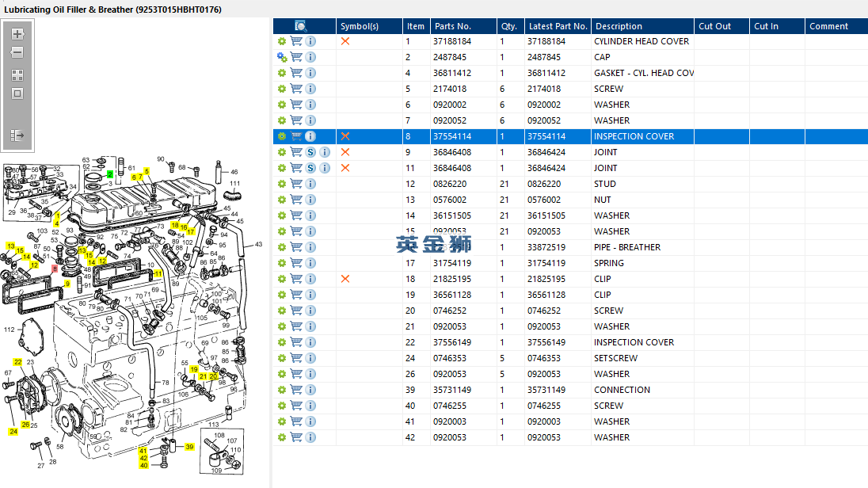Viewport: 868px width, 488px height.
Task: Click the search icon in table header
Action: coord(301,26)
